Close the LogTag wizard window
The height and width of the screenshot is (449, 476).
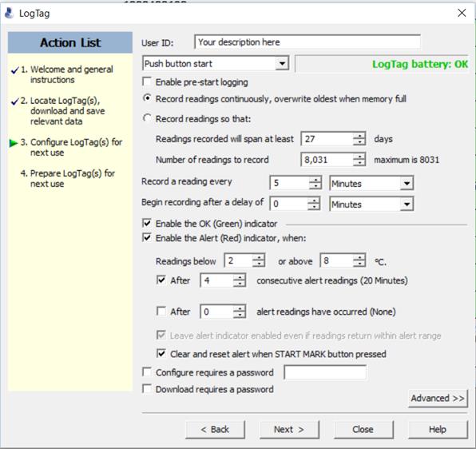point(462,13)
